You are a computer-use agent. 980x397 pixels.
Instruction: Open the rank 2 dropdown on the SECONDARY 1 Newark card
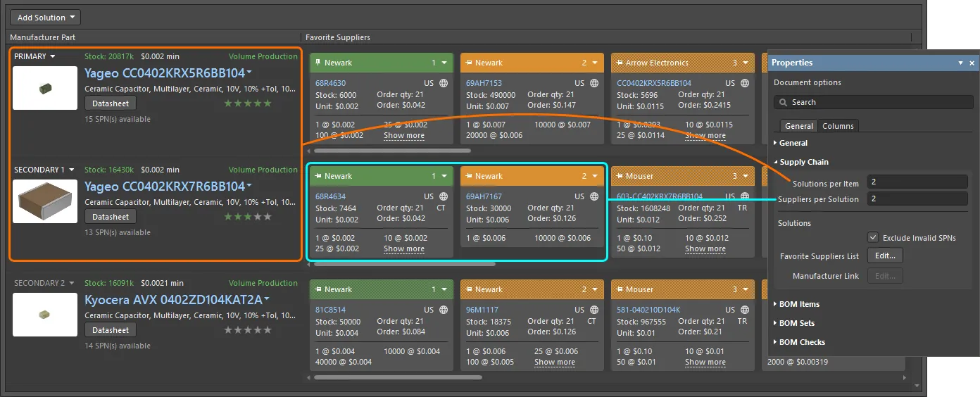[x=595, y=176]
